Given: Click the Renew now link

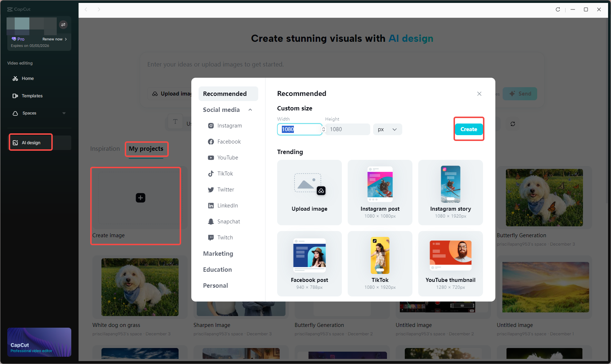Looking at the screenshot, I should tap(53, 39).
